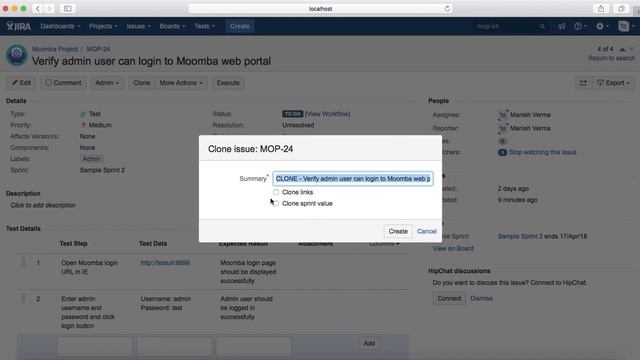Click the watchers count badge
Viewport: 640px width, 360px height.
502,152
